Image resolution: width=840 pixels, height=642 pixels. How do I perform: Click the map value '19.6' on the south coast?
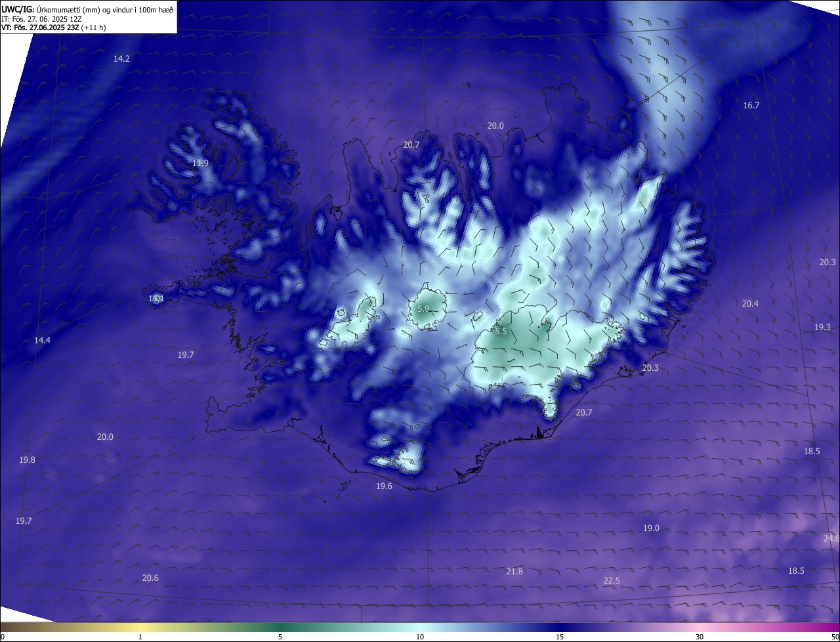tap(384, 486)
